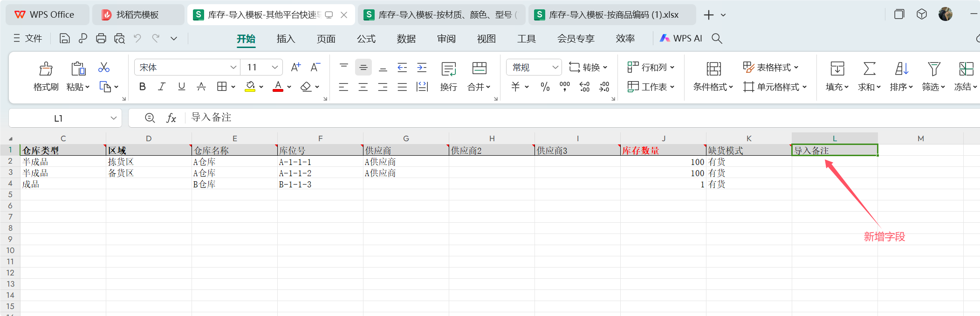
Task: Toggle center text horizontally
Action: tap(363, 87)
